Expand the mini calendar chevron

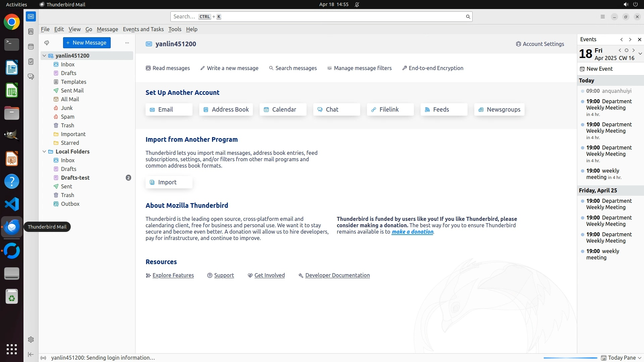pos(640,54)
